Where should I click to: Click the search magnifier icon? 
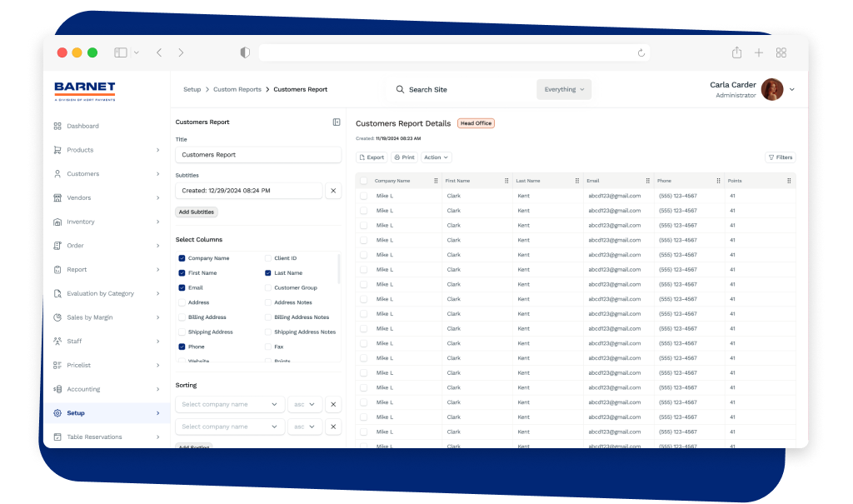click(400, 89)
